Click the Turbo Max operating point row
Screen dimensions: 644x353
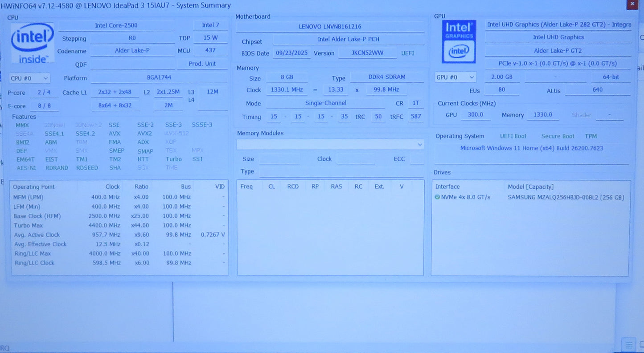pos(119,225)
